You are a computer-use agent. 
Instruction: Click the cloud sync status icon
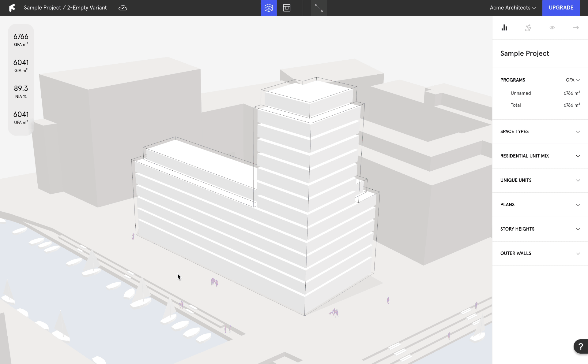(123, 8)
